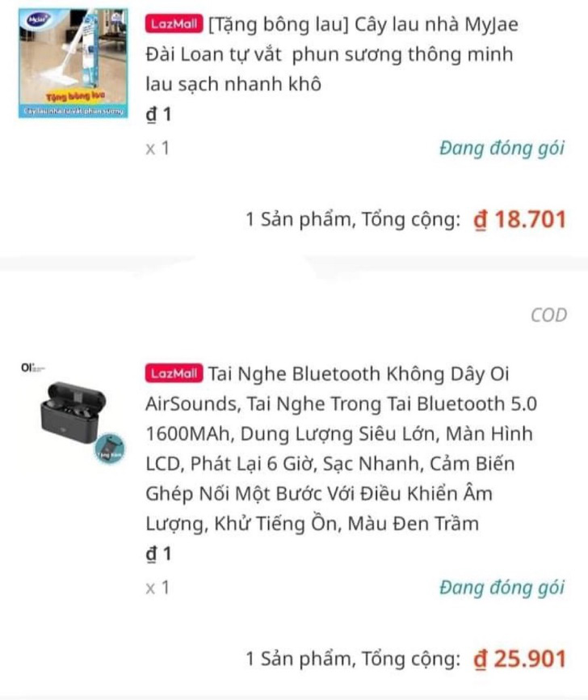Tap the Đang đóng gói status for earbuds
Screen dimensions: 588x700
(x=502, y=588)
